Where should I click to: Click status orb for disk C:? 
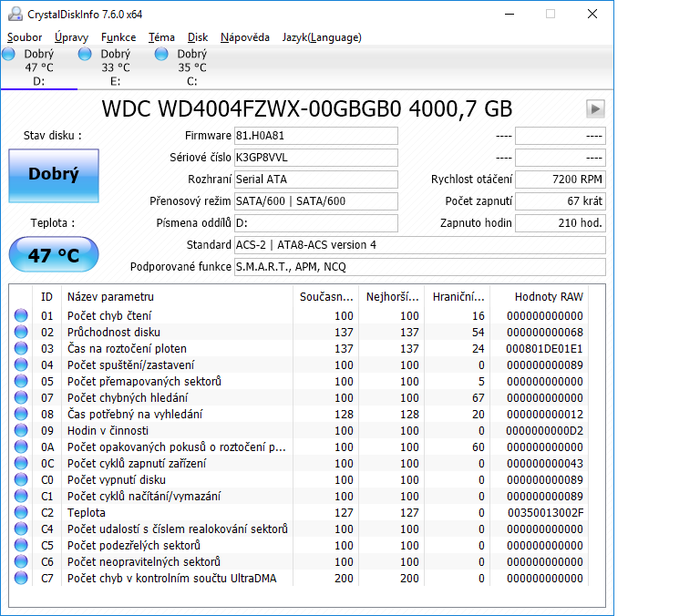[x=161, y=54]
